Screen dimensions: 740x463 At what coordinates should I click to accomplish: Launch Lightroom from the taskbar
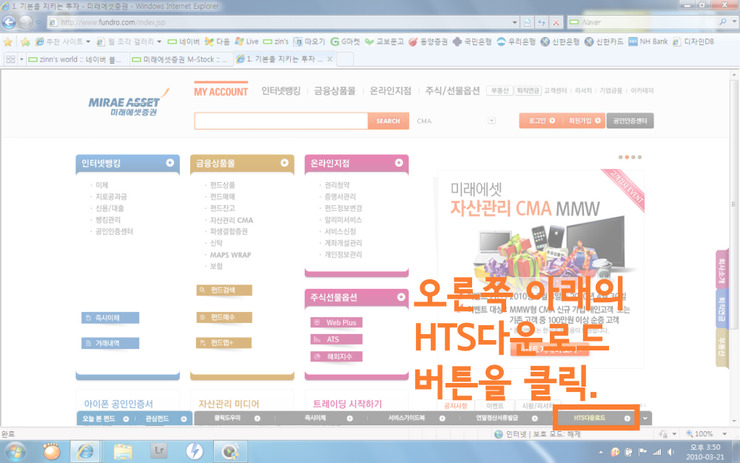[159, 452]
